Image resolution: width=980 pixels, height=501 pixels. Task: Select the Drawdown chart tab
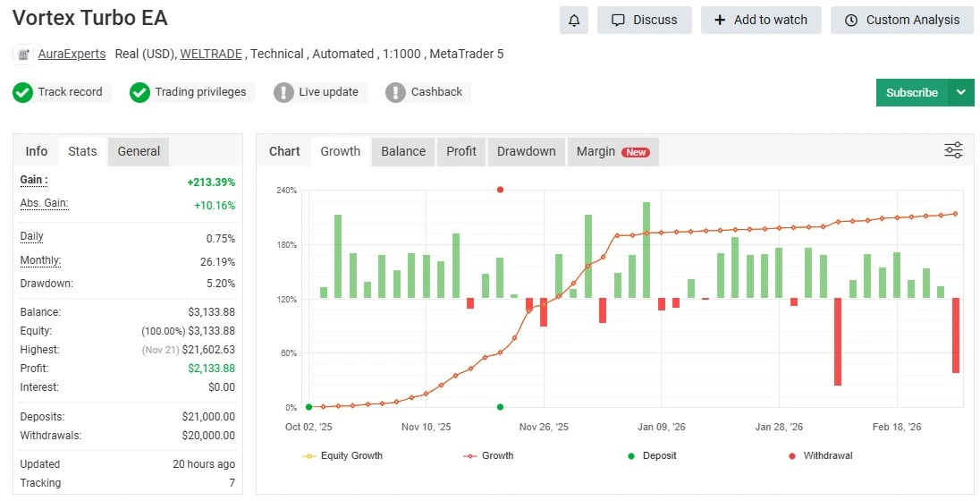[526, 151]
